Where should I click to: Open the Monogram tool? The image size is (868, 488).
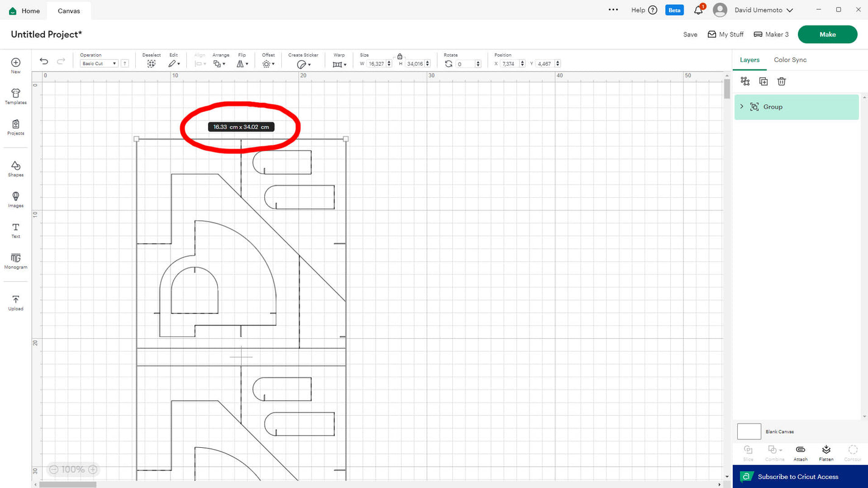coord(16,260)
